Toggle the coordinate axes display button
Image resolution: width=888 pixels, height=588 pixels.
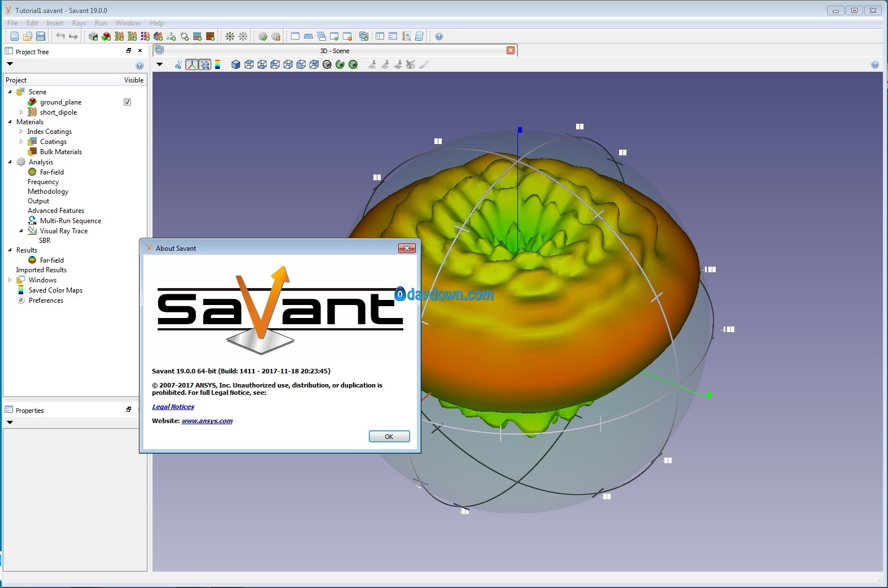[x=192, y=64]
